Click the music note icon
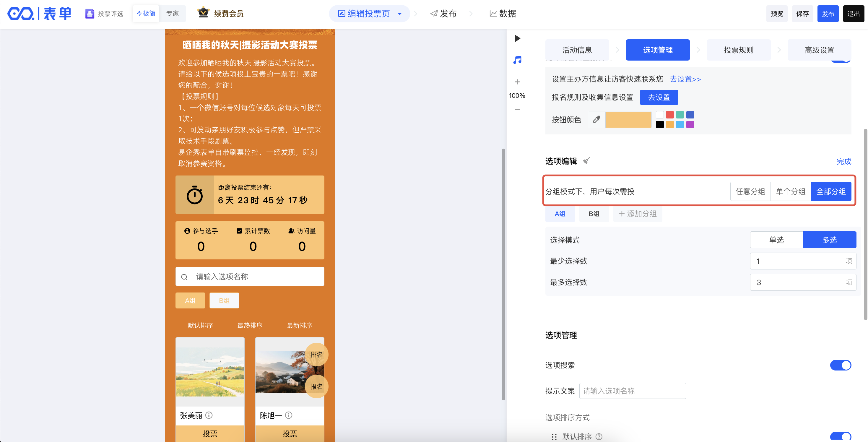The width and height of the screenshot is (868, 442). 517,60
